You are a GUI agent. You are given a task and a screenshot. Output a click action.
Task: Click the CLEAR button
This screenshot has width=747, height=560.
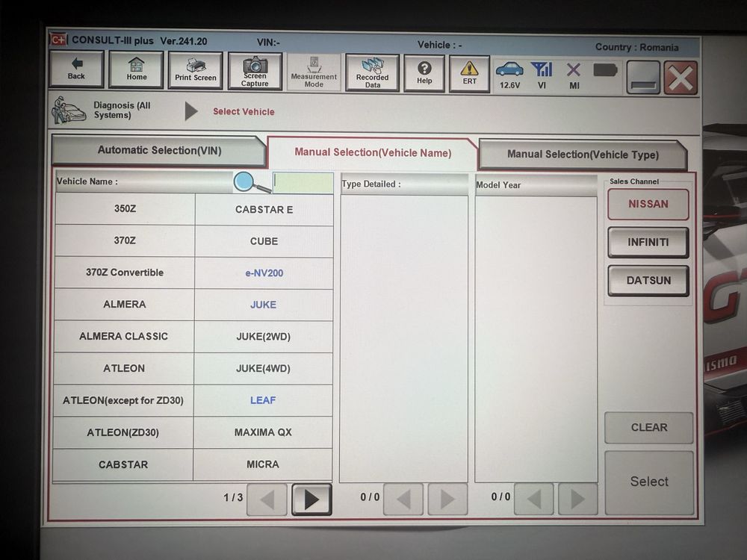pos(649,428)
